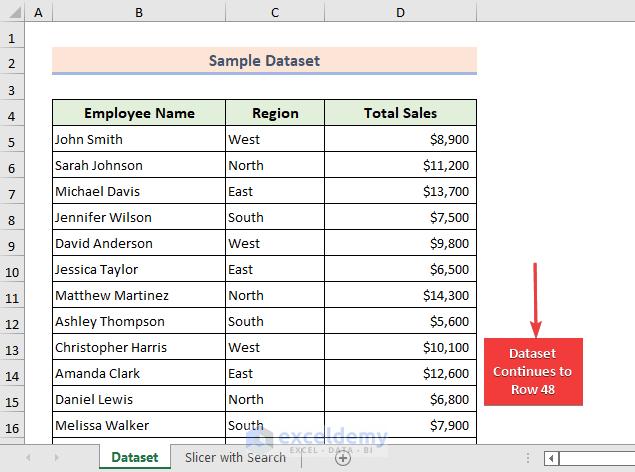Click Amanda Clark's East region cell

click(275, 373)
